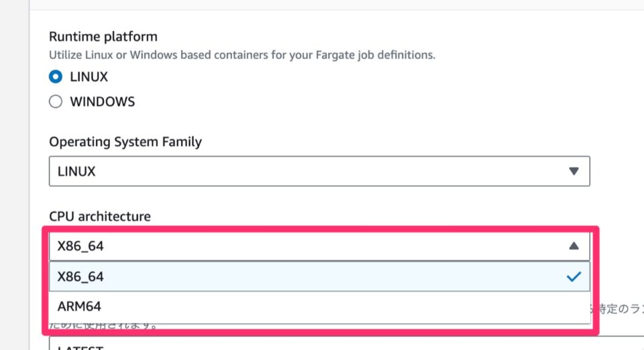Viewport: 644px width, 350px height.
Task: Select the LINUX runtime platform radio button
Action: pos(56,77)
